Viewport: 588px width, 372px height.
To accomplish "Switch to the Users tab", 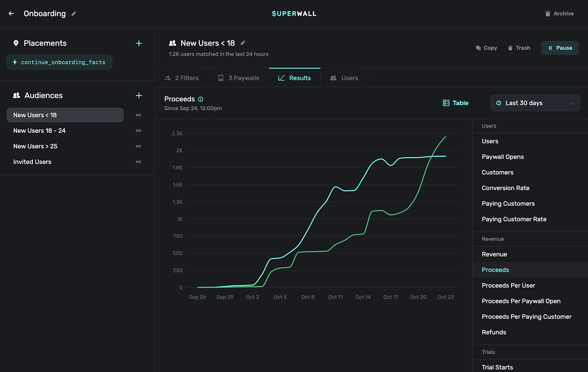I will click(344, 78).
